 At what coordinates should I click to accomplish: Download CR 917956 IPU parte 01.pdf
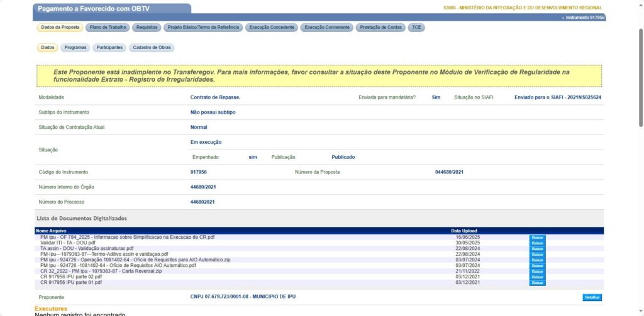pos(537,283)
